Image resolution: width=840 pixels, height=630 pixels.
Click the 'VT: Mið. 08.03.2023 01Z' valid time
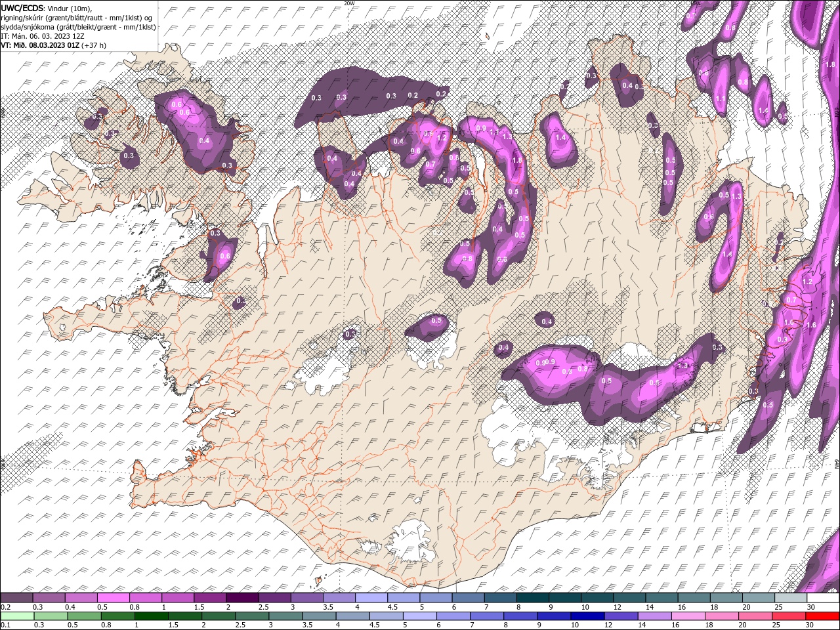point(40,45)
